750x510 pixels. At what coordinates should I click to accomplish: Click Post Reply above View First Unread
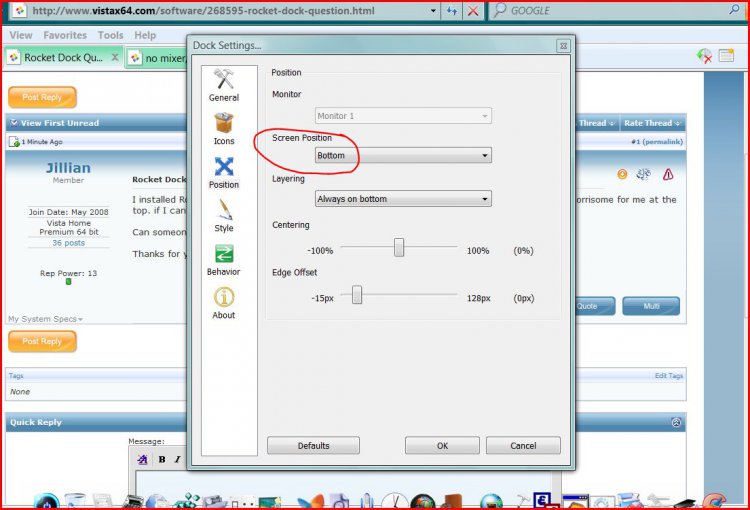(x=42, y=97)
